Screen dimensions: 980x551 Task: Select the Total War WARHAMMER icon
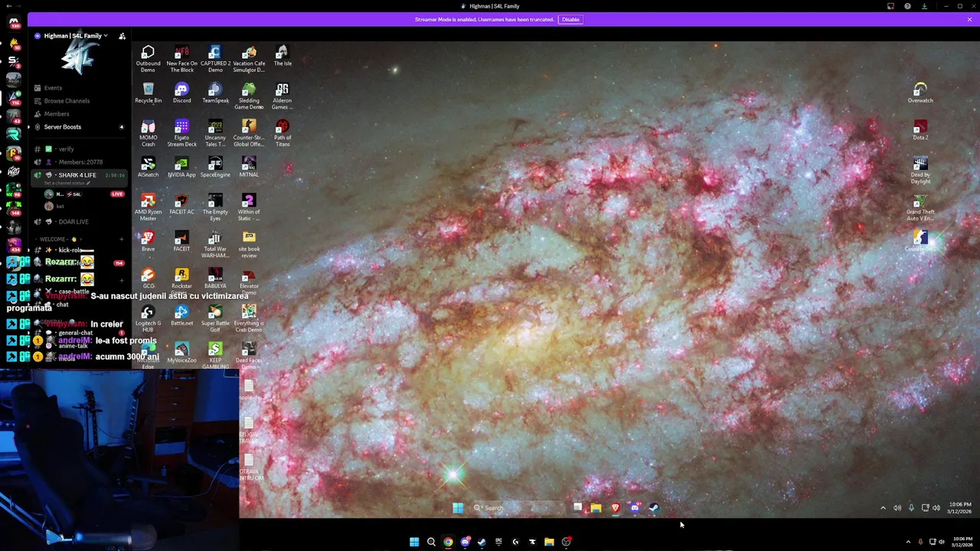tap(215, 245)
